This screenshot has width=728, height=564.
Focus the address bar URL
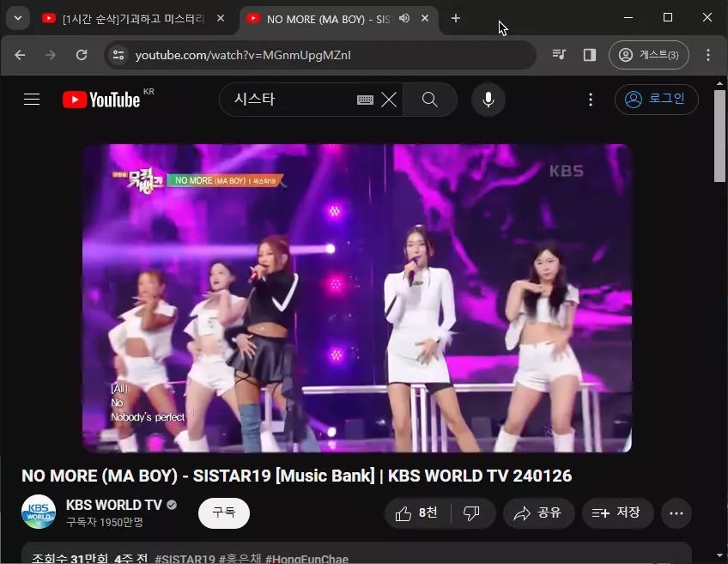[243, 55]
